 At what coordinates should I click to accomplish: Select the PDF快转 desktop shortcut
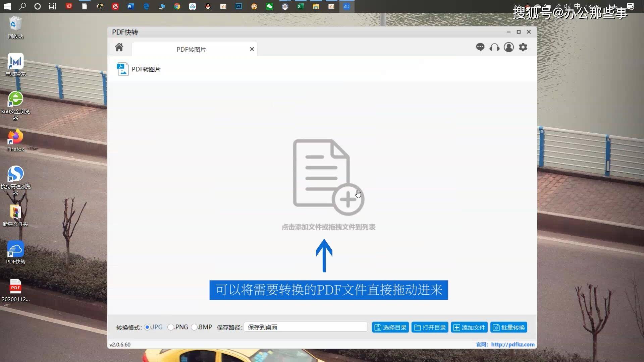pyautogui.click(x=15, y=253)
